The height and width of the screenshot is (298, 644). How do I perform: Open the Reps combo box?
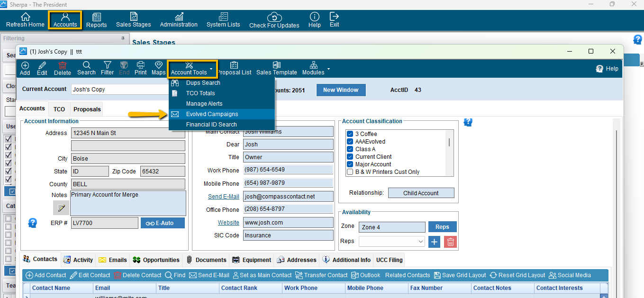click(x=391, y=242)
